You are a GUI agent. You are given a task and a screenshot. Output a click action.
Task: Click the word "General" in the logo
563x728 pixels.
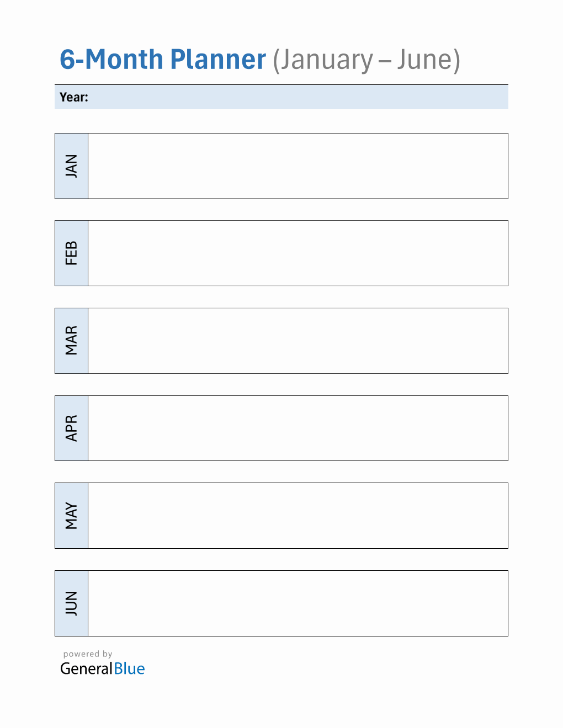(x=86, y=669)
